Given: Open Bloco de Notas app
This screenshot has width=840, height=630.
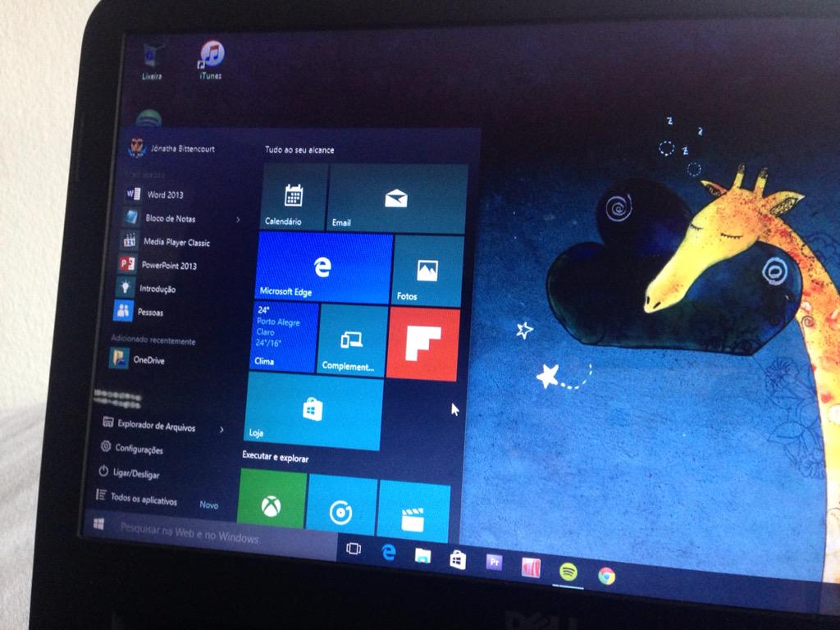Looking at the screenshot, I should click(160, 217).
